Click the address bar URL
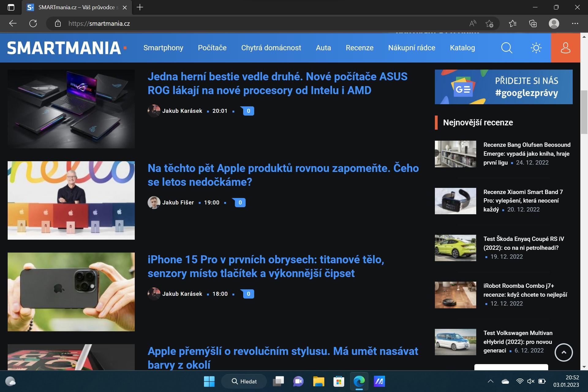 (x=99, y=24)
